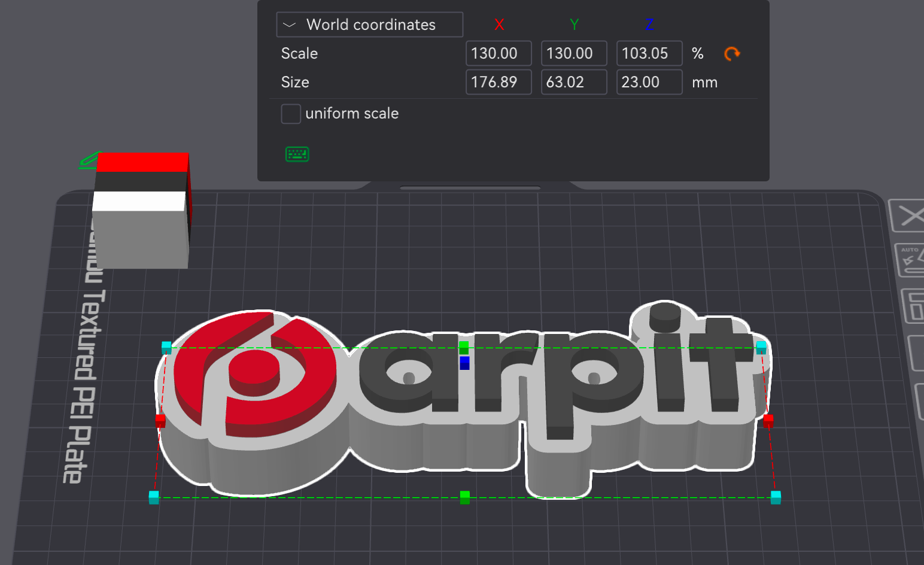Screen dimensions: 924x565
Task: Click the 'Textured PEI Plate' bed text
Action: [x=84, y=387]
